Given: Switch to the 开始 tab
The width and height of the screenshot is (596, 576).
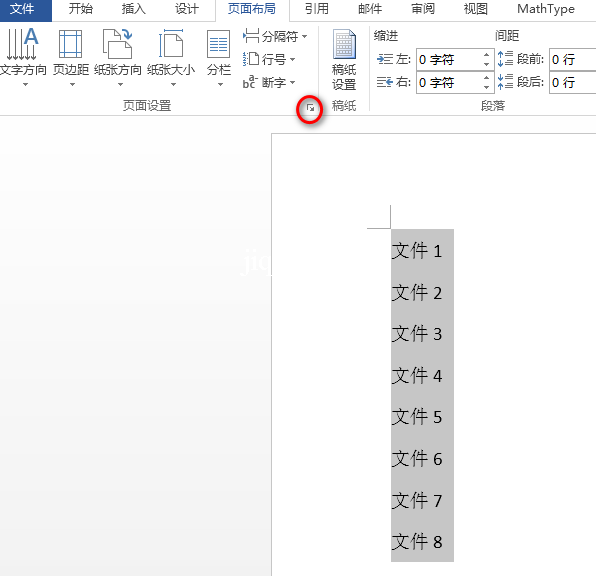Looking at the screenshot, I should click(81, 9).
